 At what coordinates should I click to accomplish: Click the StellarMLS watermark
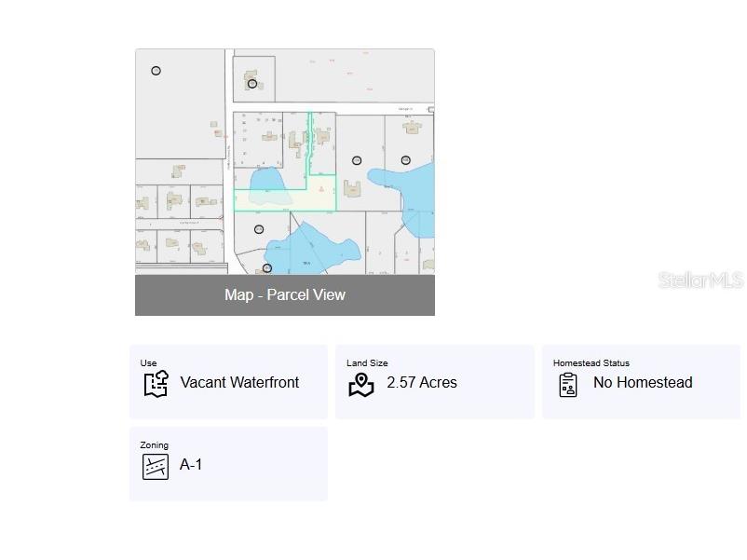(700, 280)
